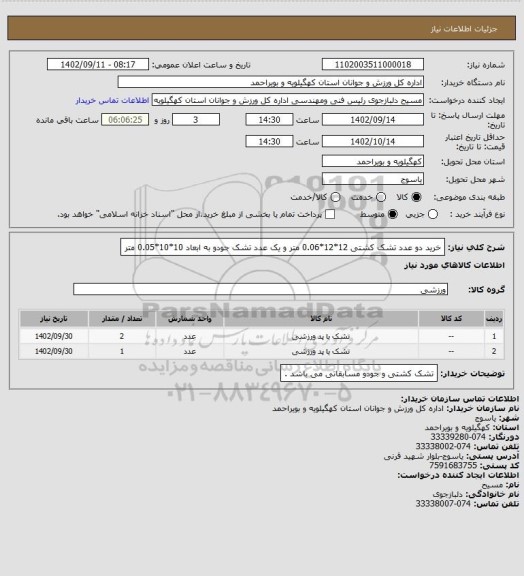Click the کد کالا column header
Image resolution: width=524 pixels, height=576 pixels.
coord(451,318)
